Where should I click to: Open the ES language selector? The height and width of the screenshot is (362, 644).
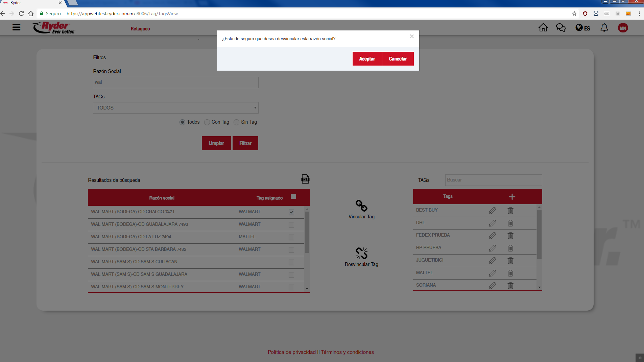coord(583,28)
